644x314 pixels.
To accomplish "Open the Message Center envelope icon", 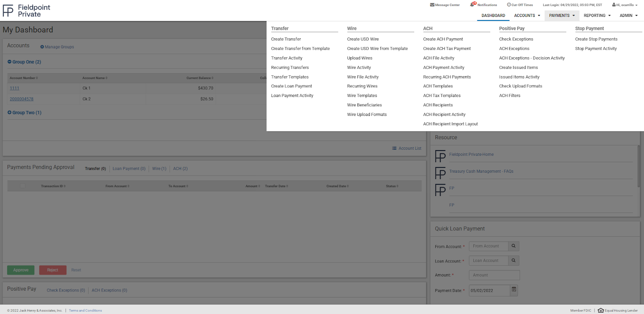I will click(432, 5).
